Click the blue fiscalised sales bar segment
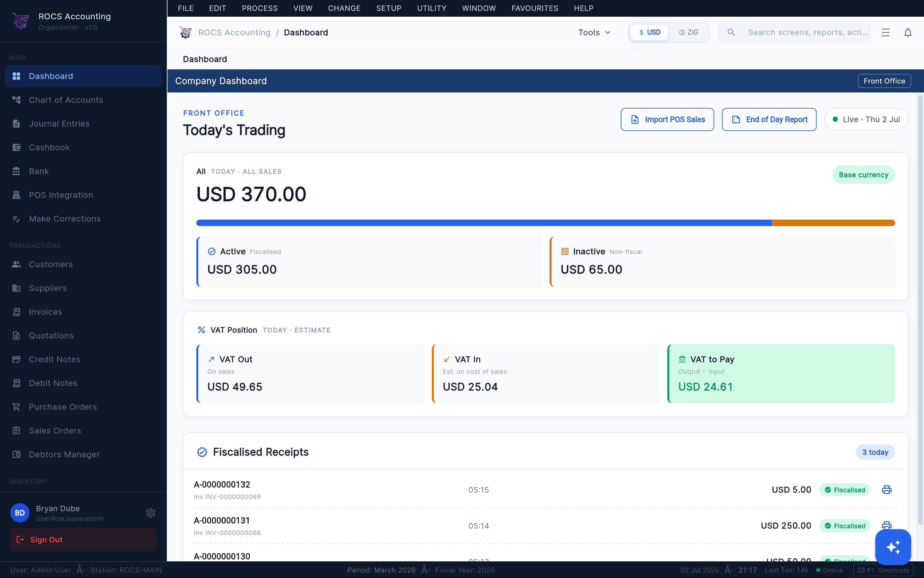This screenshot has width=924, height=578. pos(484,223)
